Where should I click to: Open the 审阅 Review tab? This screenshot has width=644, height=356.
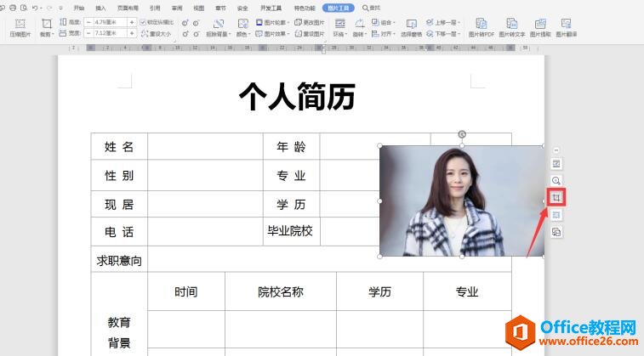pyautogui.click(x=177, y=8)
